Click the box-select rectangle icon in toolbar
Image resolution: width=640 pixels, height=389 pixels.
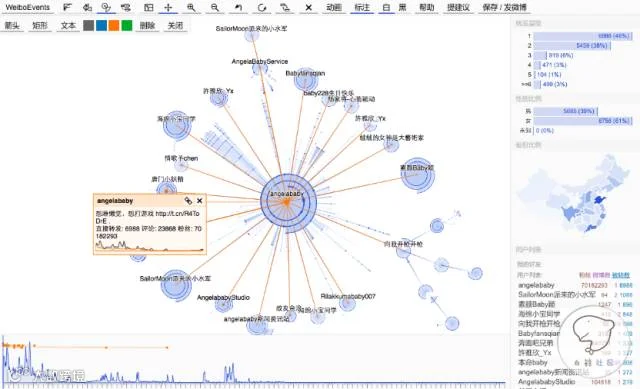[149, 7]
